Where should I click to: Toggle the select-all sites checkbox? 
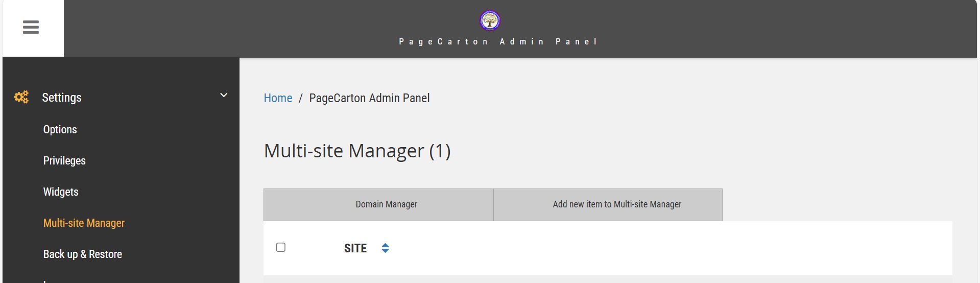(280, 247)
